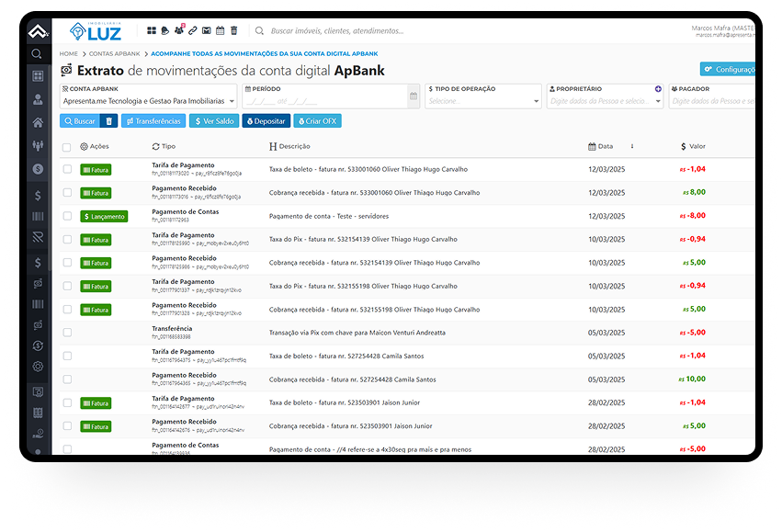Click the Período date input
The image size is (782, 532).
point(325,101)
